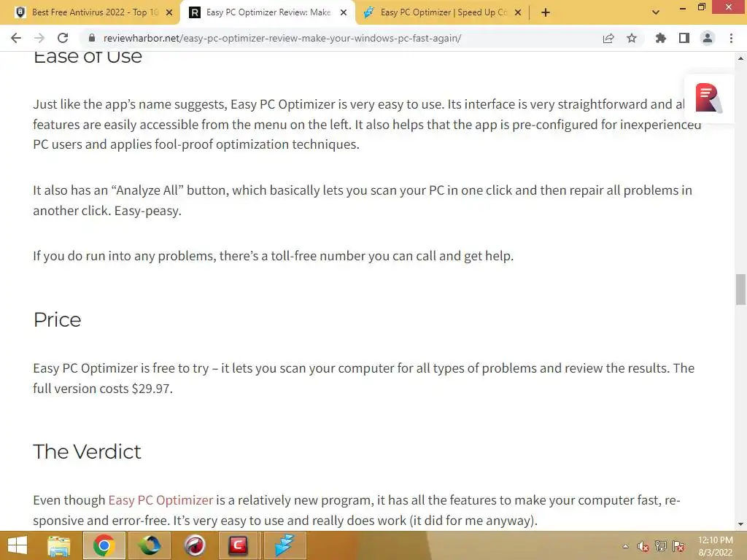Click the $29.97 price text

(x=152, y=389)
